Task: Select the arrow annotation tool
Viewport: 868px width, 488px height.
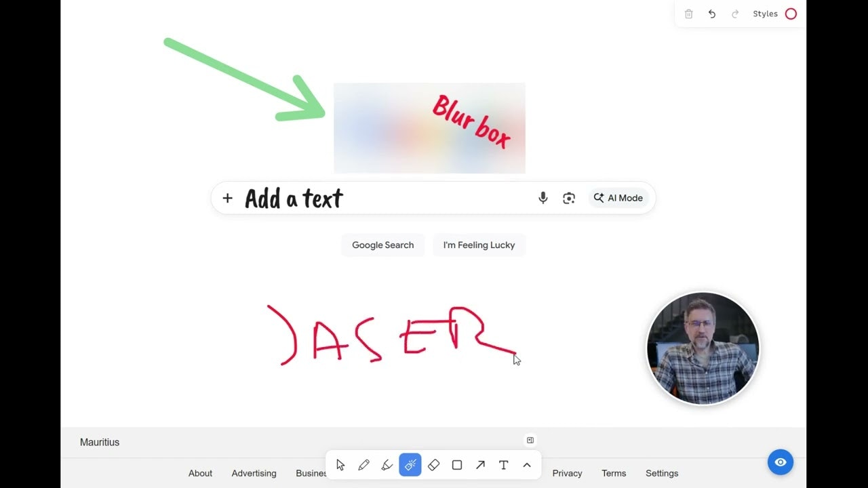Action: pyautogui.click(x=480, y=465)
